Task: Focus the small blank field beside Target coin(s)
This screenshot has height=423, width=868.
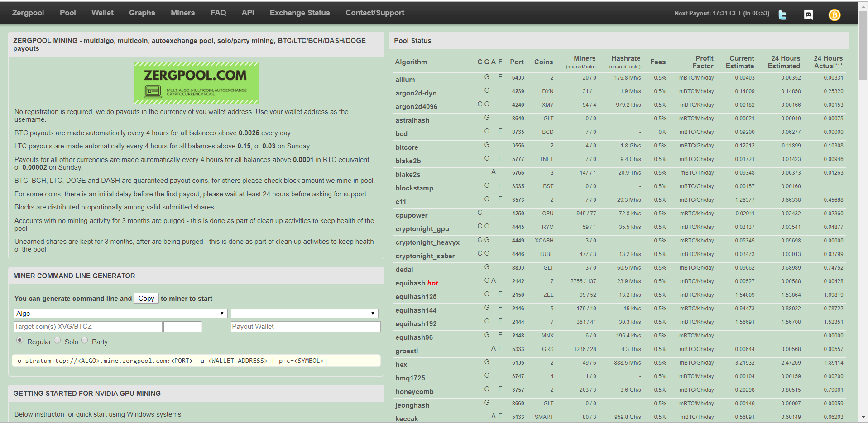Action: (182, 327)
